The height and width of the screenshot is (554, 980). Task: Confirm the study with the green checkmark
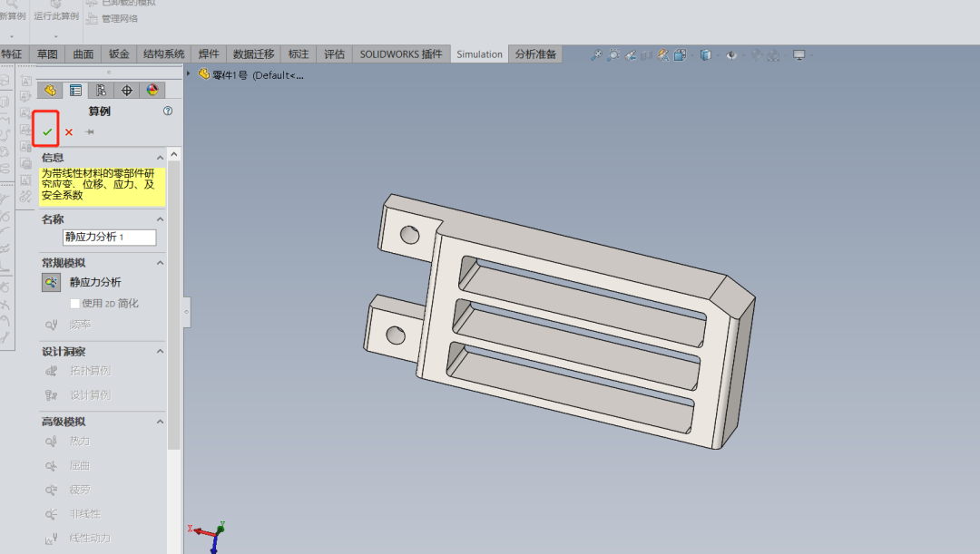click(47, 132)
